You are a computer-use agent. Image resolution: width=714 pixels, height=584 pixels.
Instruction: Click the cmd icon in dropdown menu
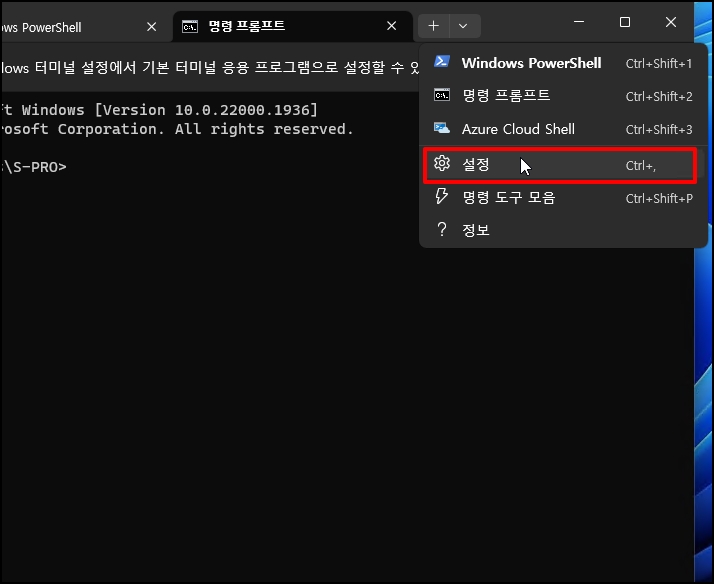(x=442, y=95)
